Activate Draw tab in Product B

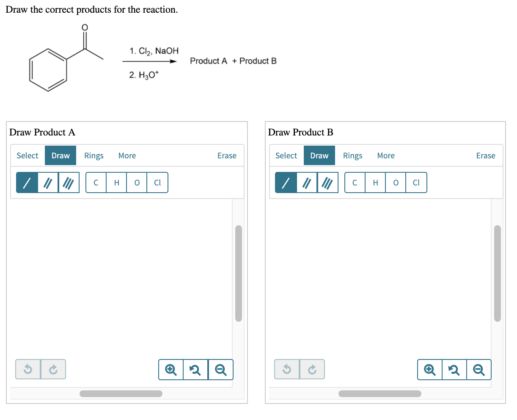click(319, 156)
